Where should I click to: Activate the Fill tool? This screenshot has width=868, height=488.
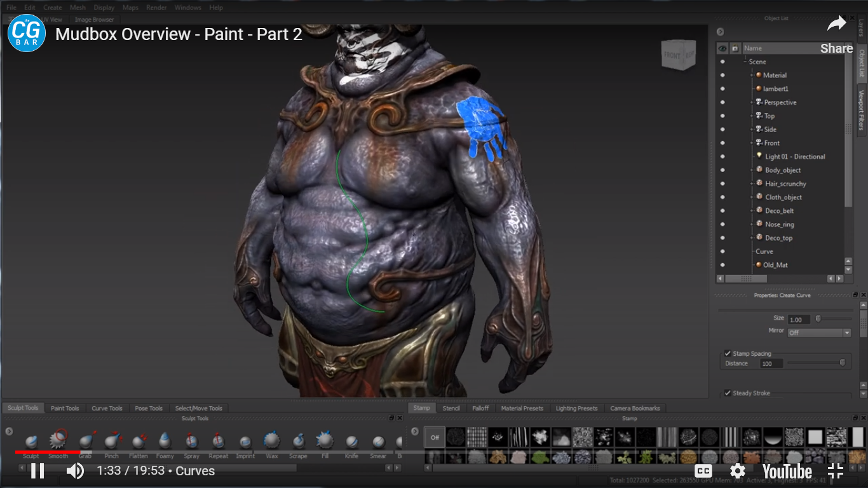[325, 440]
